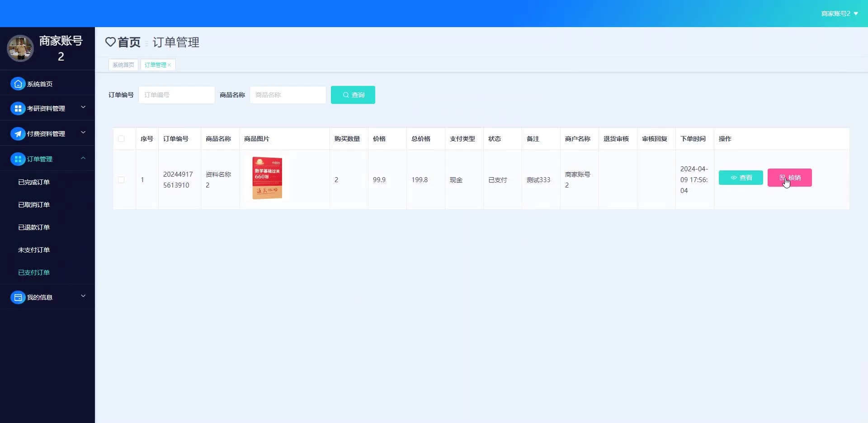Click the 订单编号 input field
This screenshot has height=423, width=868.
pos(176,95)
